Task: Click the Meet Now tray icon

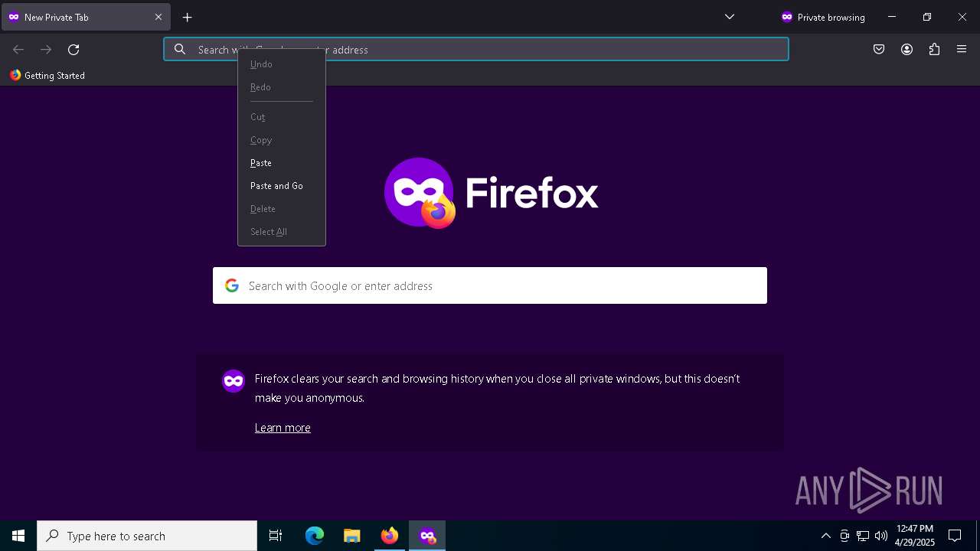Action: click(844, 536)
